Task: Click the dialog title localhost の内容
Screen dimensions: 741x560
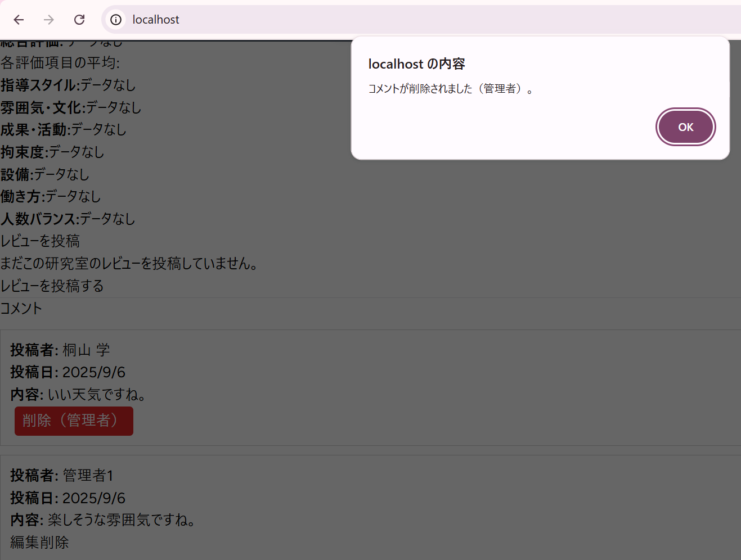Action: [x=417, y=64]
